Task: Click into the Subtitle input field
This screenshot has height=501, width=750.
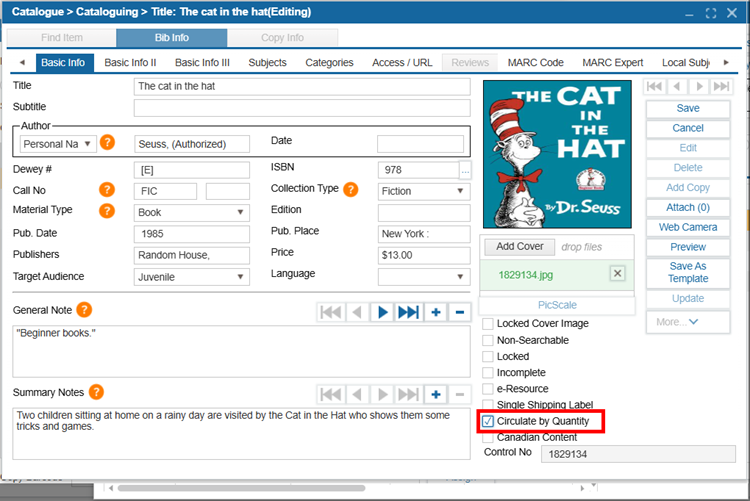Action: (x=301, y=107)
